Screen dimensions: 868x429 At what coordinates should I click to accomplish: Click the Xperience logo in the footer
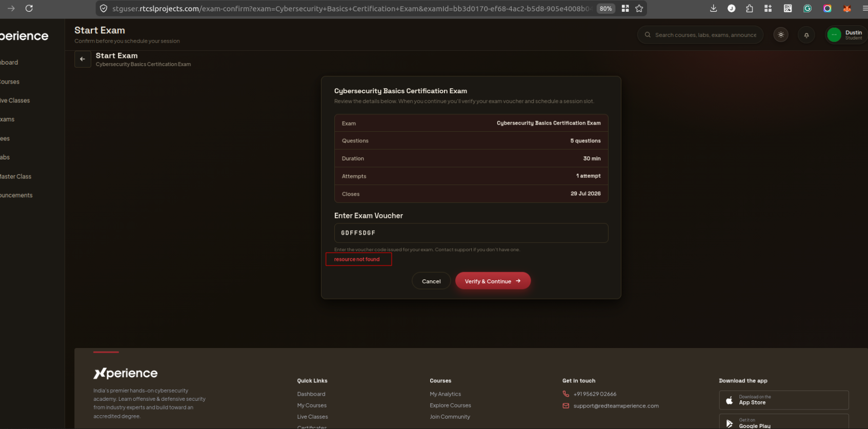126,373
